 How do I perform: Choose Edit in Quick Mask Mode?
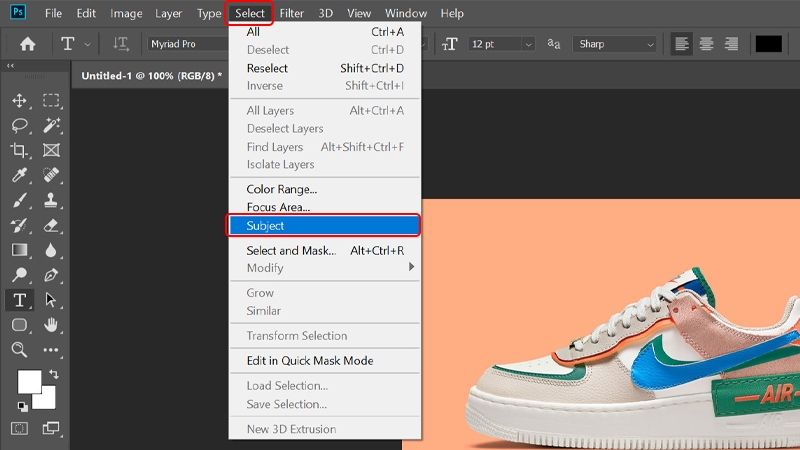click(x=325, y=361)
